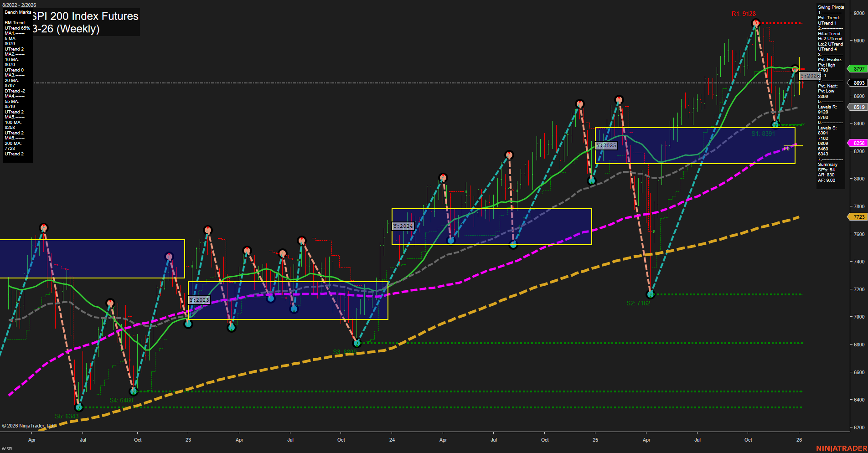Click the teal pivot dot above S2: 7162
This screenshot has height=453, width=868.
651,294
